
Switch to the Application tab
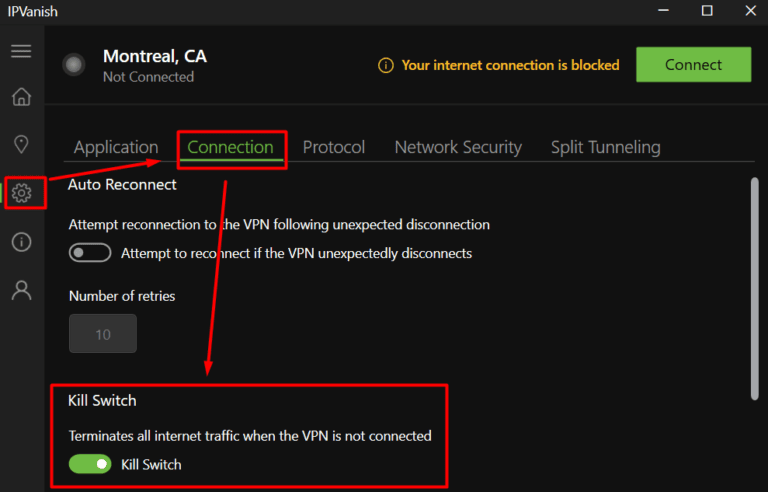[116, 147]
